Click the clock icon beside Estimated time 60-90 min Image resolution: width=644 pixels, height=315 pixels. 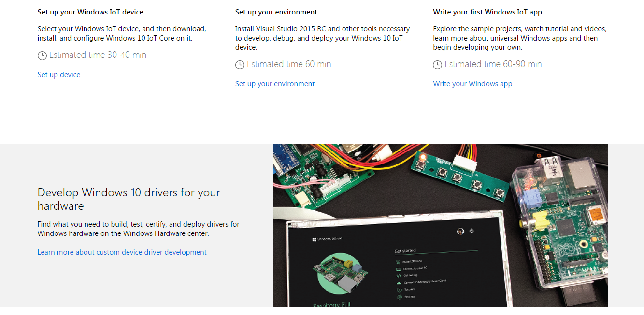coord(438,64)
